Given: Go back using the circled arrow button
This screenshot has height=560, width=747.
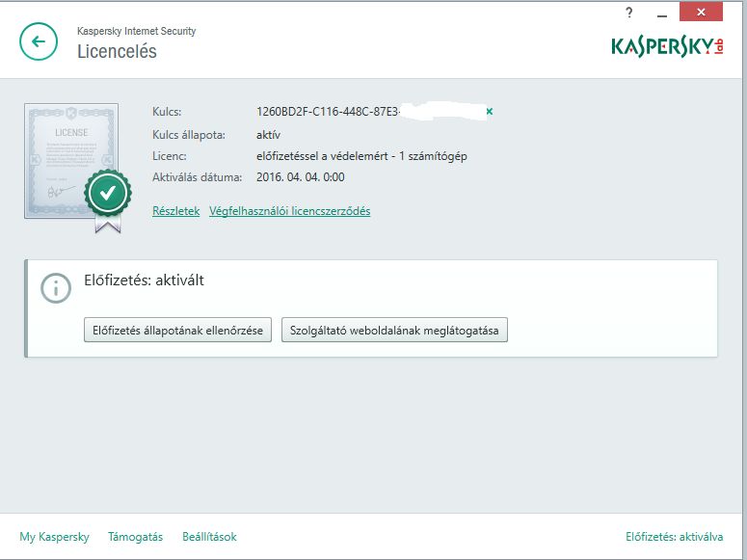Looking at the screenshot, I should pyautogui.click(x=39, y=41).
